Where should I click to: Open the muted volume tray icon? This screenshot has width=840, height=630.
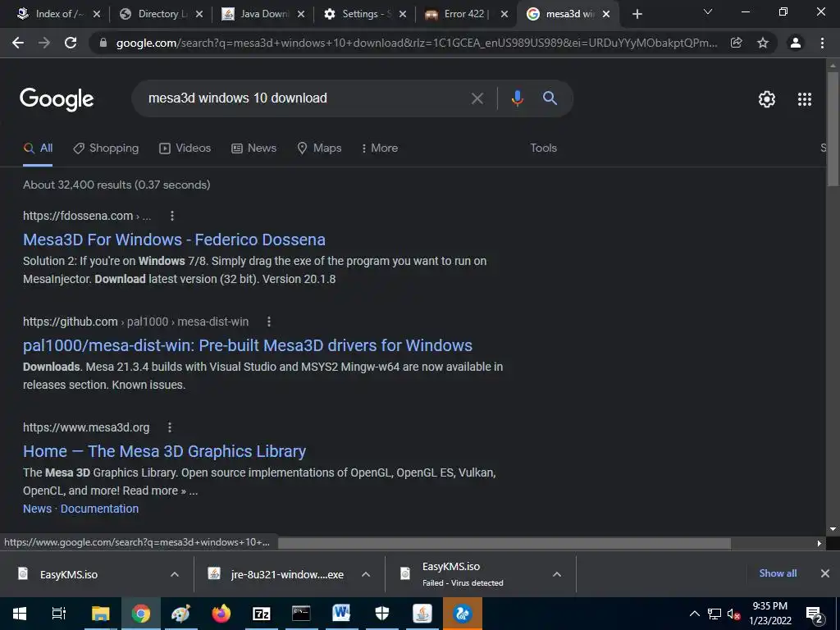click(733, 614)
